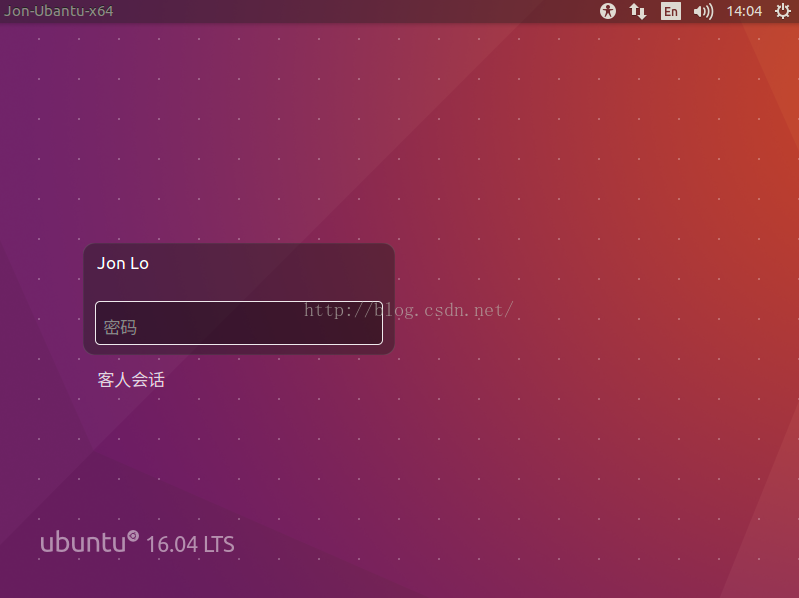Open the network connection indicator

click(637, 11)
